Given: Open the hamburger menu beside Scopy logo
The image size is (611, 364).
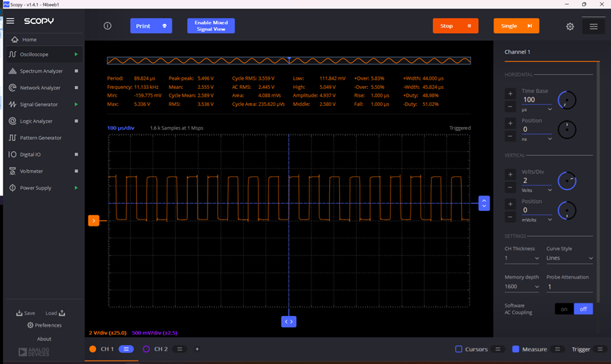Looking at the screenshot, I should [x=11, y=20].
